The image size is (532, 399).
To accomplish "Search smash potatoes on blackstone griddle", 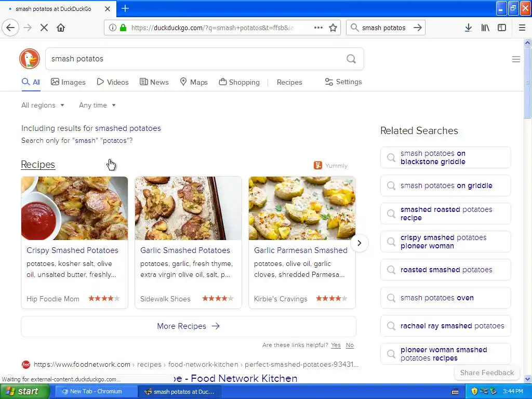I will coord(445,157).
